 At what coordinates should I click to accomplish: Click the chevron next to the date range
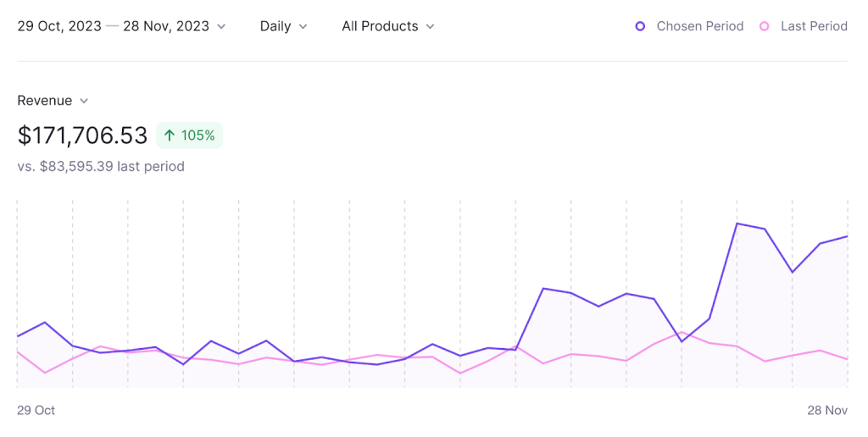coord(221,26)
